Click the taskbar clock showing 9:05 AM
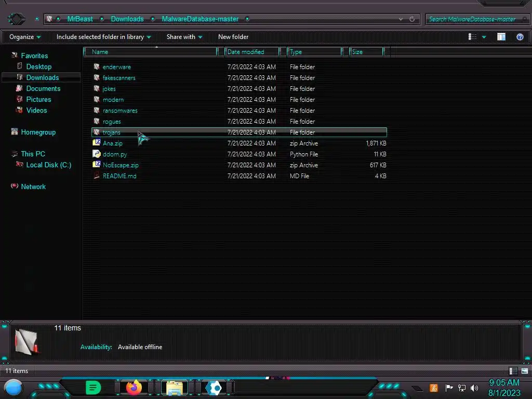The height and width of the screenshot is (399, 532). pyautogui.click(x=504, y=382)
